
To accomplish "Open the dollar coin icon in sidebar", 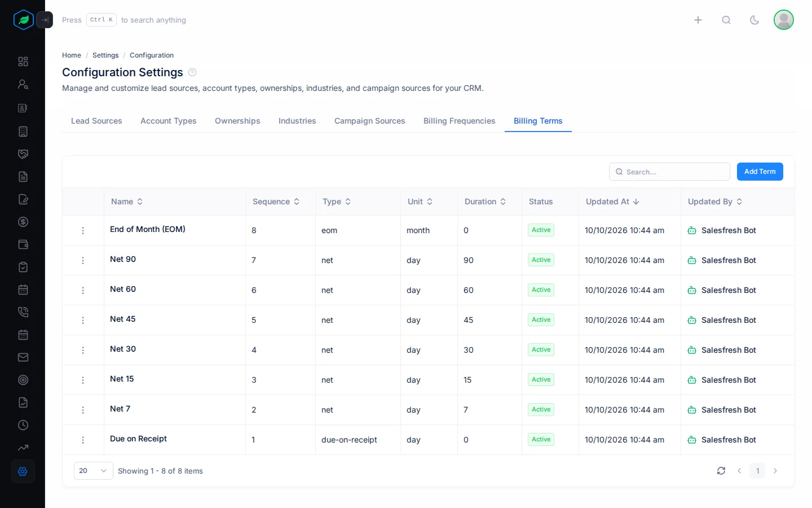I will pyautogui.click(x=23, y=222).
